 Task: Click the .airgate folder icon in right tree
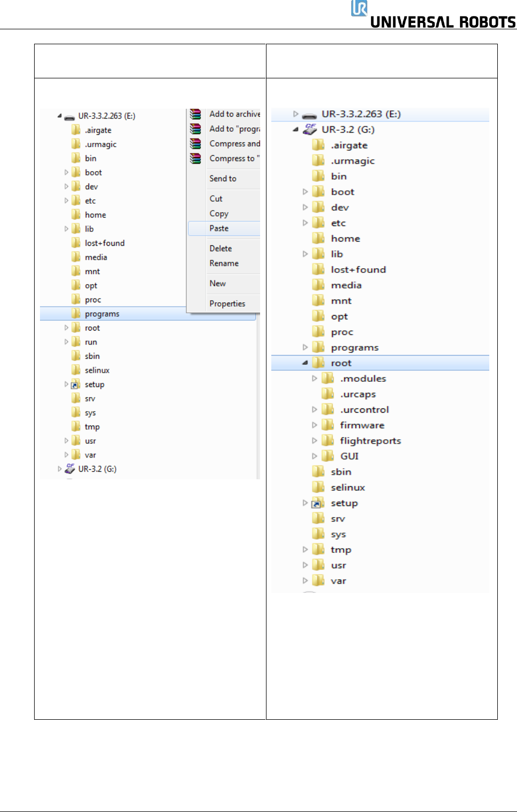318,145
